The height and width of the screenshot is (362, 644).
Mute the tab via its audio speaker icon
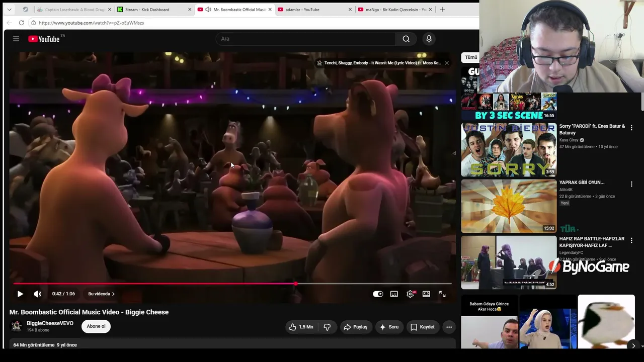pos(208,10)
